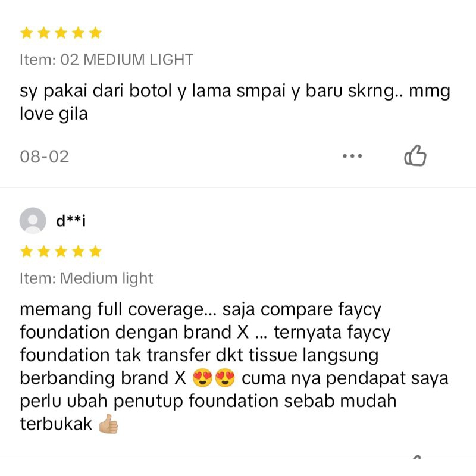Click the second star in d**i's rating

click(x=43, y=251)
